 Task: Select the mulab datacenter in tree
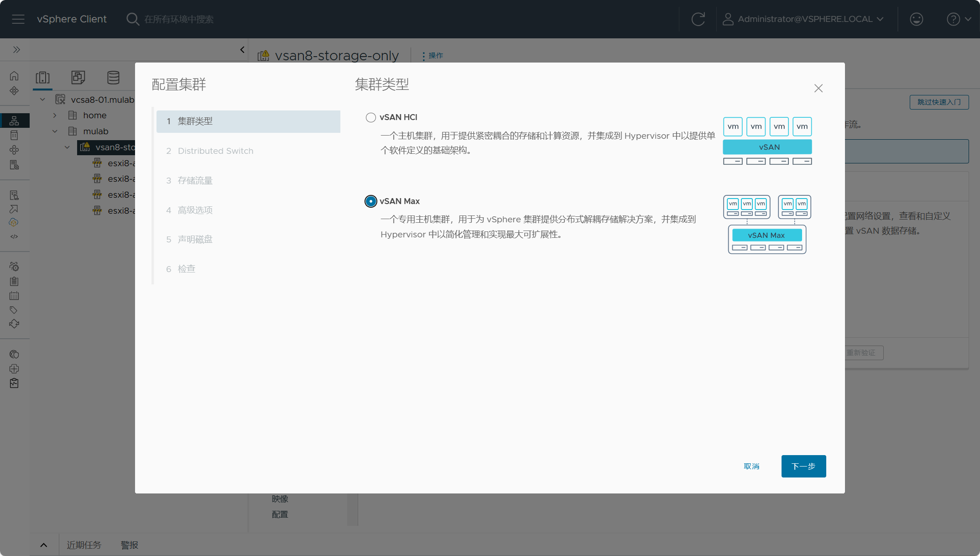point(95,131)
